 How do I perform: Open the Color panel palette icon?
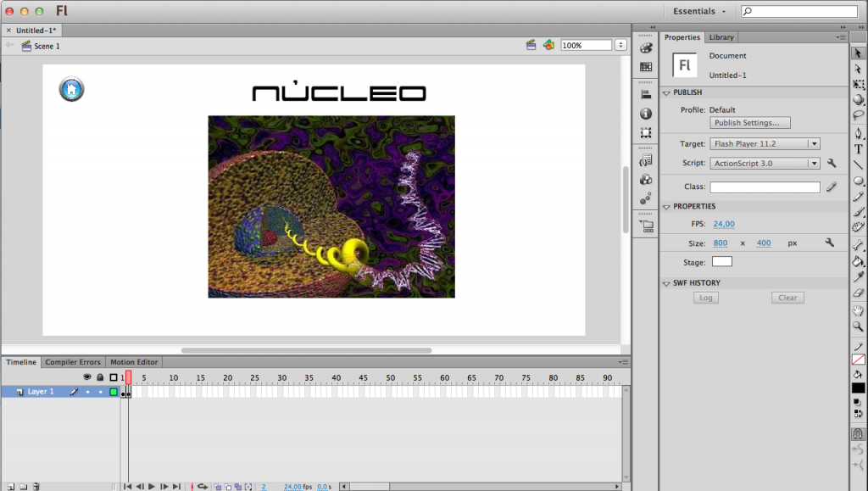point(645,48)
